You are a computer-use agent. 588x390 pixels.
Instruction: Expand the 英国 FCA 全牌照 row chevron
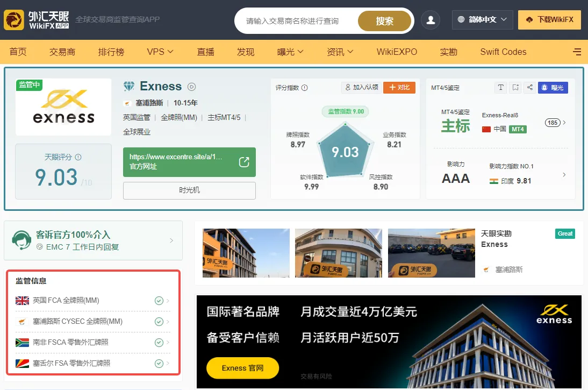pyautogui.click(x=168, y=301)
